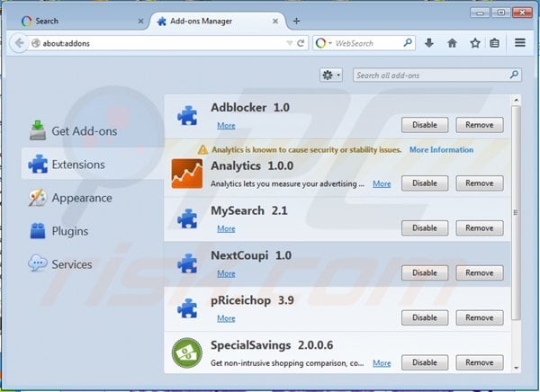Click the add-ons search magnifier icon
540x392 pixels.
[514, 75]
